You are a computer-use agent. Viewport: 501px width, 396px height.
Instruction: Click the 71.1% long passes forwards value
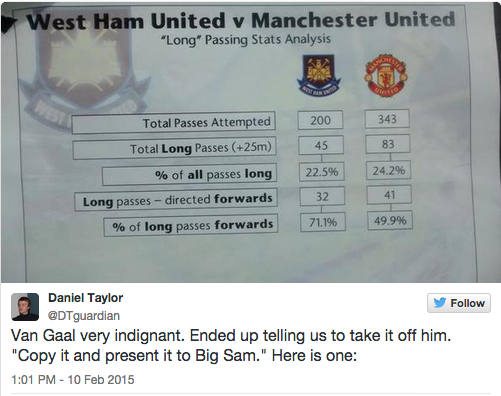point(323,222)
